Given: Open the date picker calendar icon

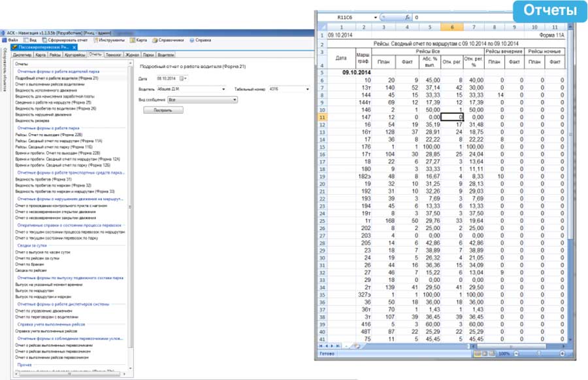Looking at the screenshot, I should [x=182, y=78].
